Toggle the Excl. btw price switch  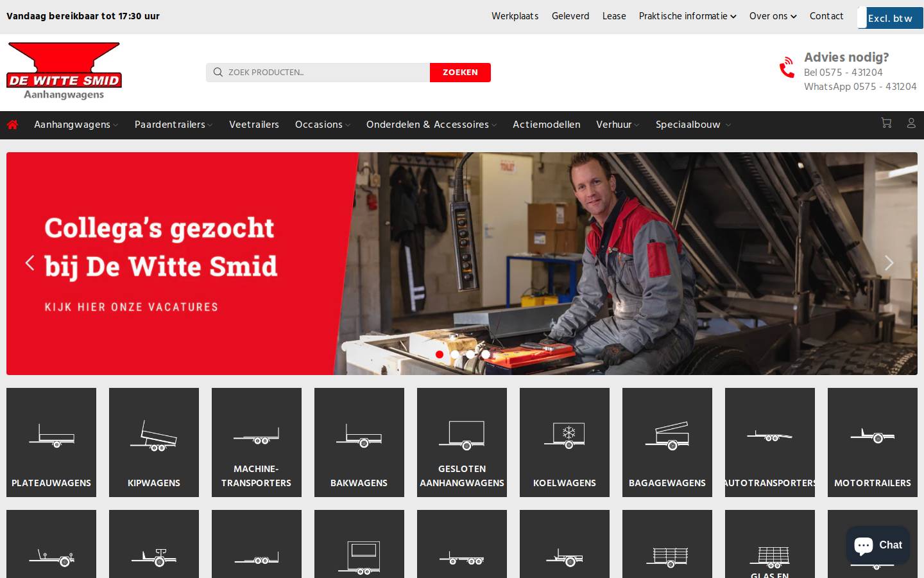(x=890, y=18)
